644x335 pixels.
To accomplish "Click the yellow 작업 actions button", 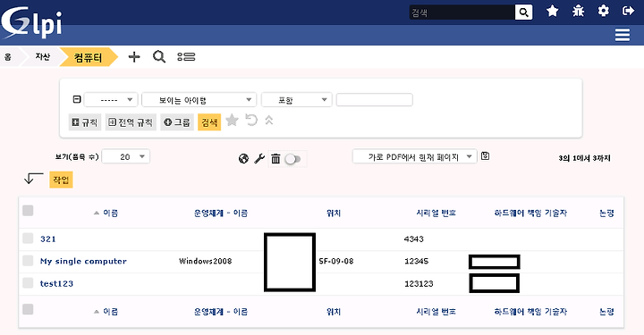I will 61,180.
